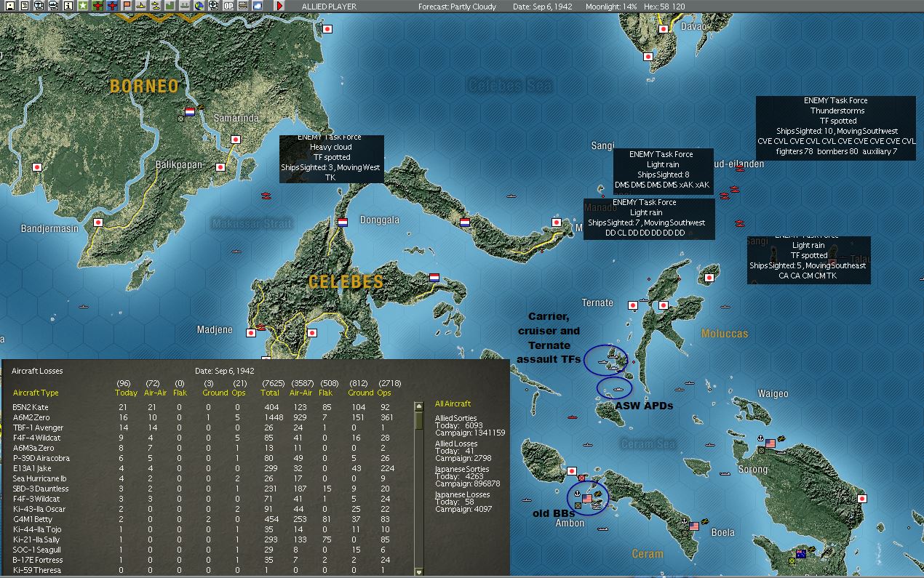Select the Dutch flag base at Donggala
924x578 pixels.
pyautogui.click(x=343, y=222)
